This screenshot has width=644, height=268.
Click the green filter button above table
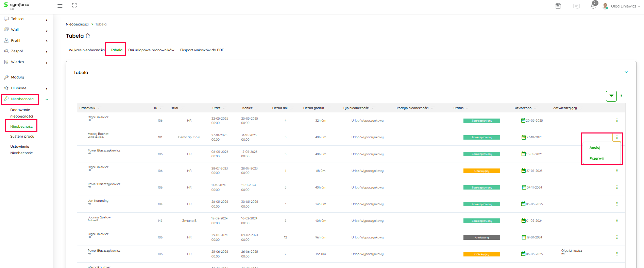[x=611, y=96]
